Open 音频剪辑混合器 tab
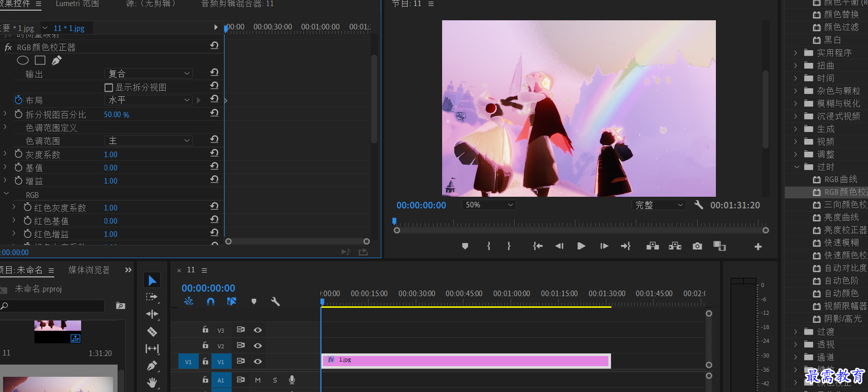 [x=237, y=4]
